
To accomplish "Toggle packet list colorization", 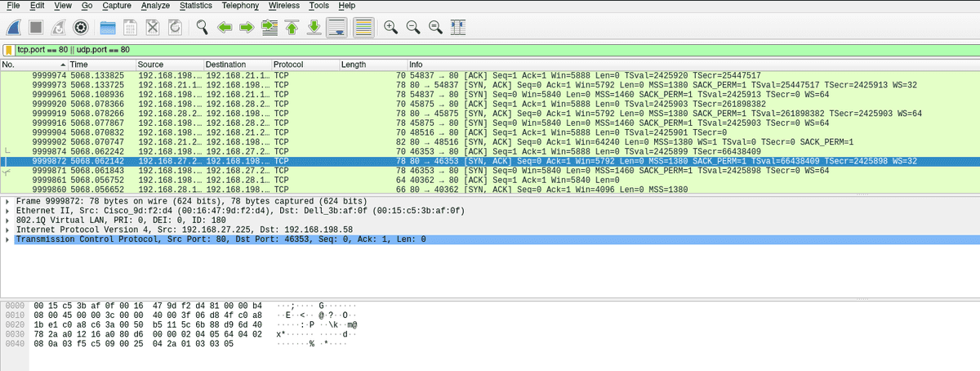I will tap(364, 27).
